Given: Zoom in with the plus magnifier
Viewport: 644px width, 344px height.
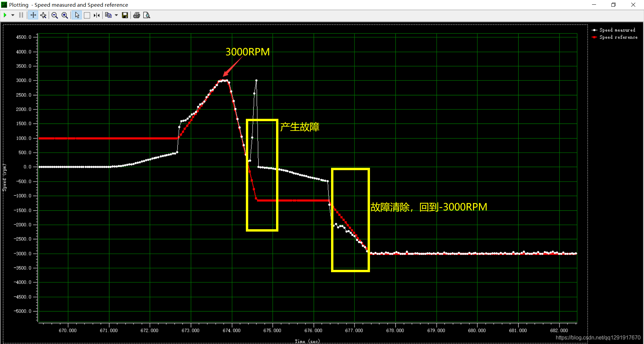Looking at the screenshot, I should (65, 15).
